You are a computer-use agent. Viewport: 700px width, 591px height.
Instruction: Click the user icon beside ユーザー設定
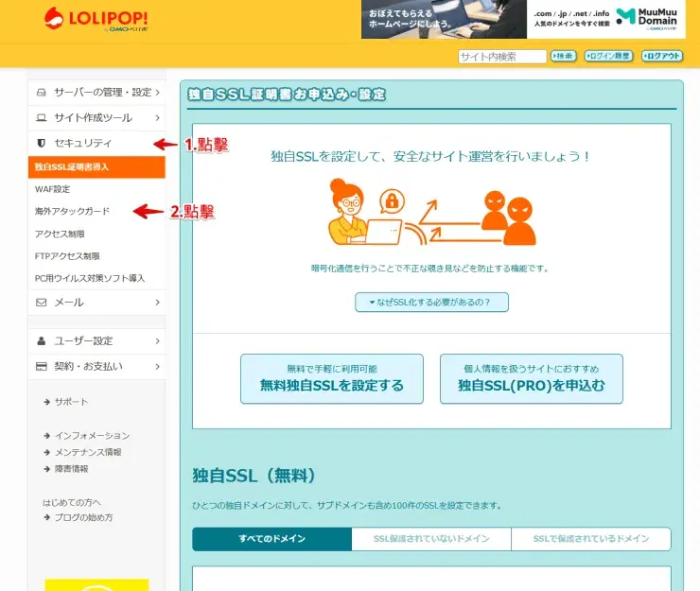41,341
